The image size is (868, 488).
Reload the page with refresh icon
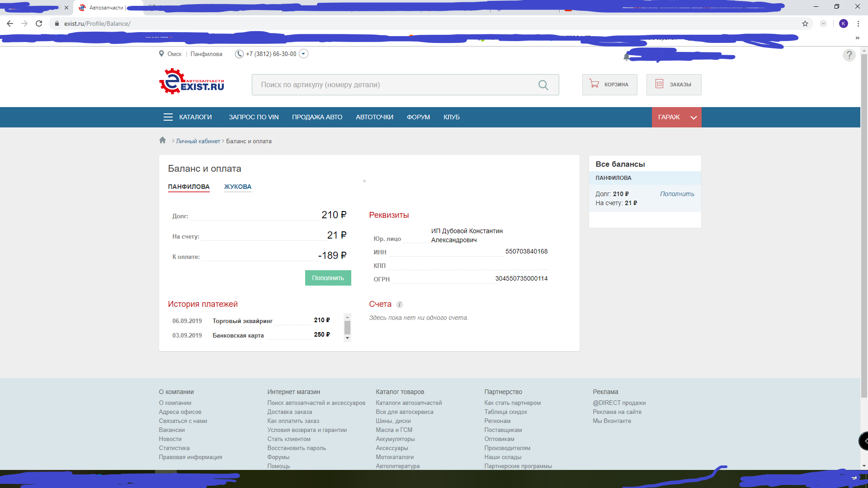(39, 23)
